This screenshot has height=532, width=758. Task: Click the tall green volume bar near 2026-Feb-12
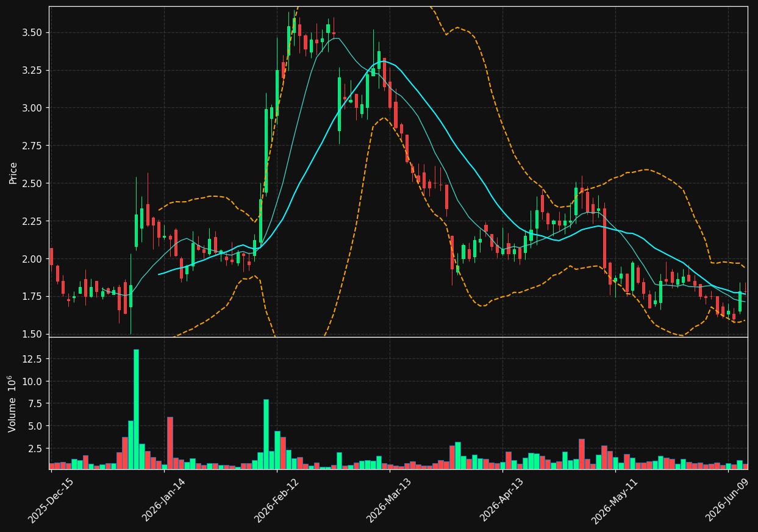(x=266, y=434)
